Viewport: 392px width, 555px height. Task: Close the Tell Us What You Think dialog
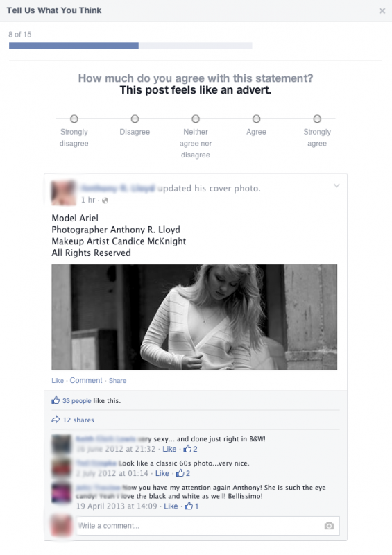point(382,11)
